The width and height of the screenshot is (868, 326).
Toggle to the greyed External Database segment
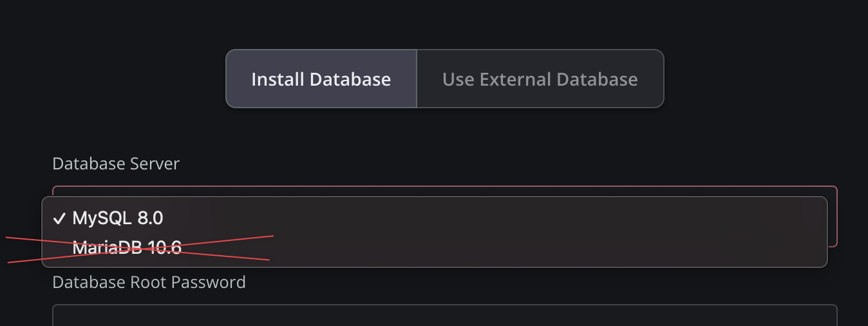click(x=540, y=79)
